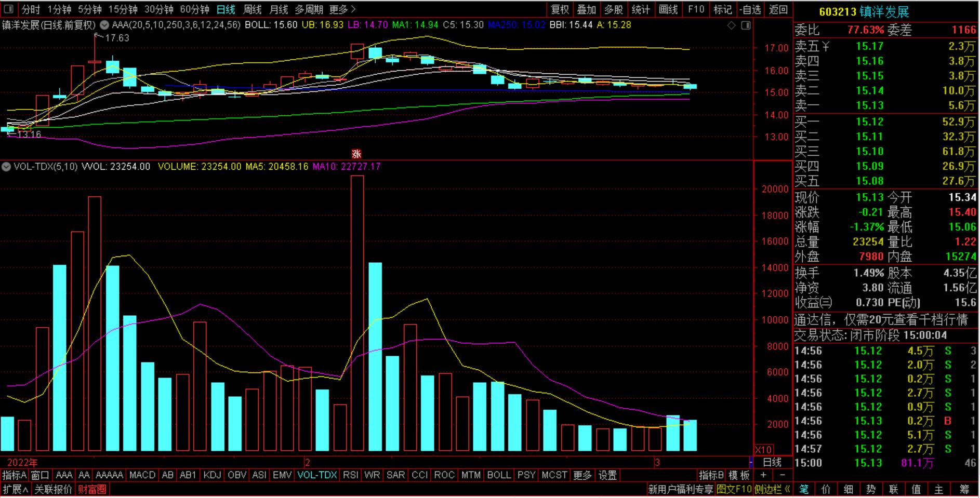The image size is (980, 498).
Task: Open 新用户福利专享 promotion link
Action: [681, 489]
